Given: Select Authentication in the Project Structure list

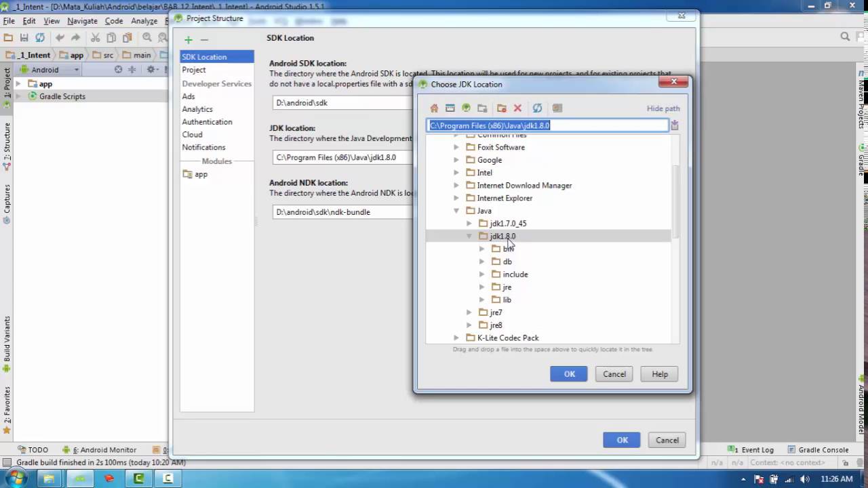Looking at the screenshot, I should coord(207,122).
